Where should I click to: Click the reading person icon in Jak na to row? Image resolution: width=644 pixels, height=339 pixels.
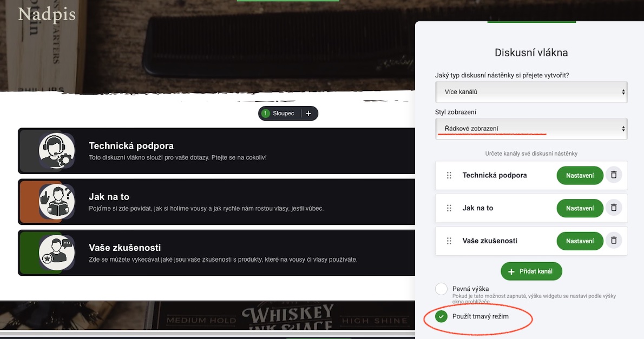57,202
